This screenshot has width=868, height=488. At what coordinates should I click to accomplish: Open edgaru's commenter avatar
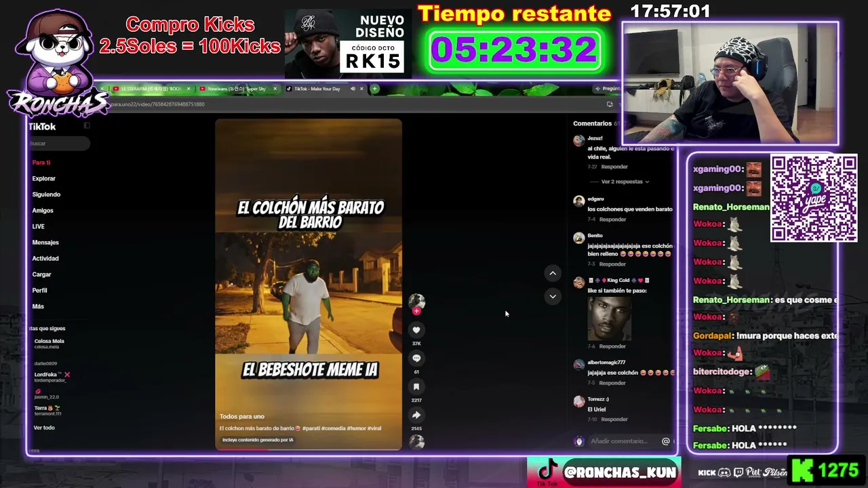click(578, 201)
